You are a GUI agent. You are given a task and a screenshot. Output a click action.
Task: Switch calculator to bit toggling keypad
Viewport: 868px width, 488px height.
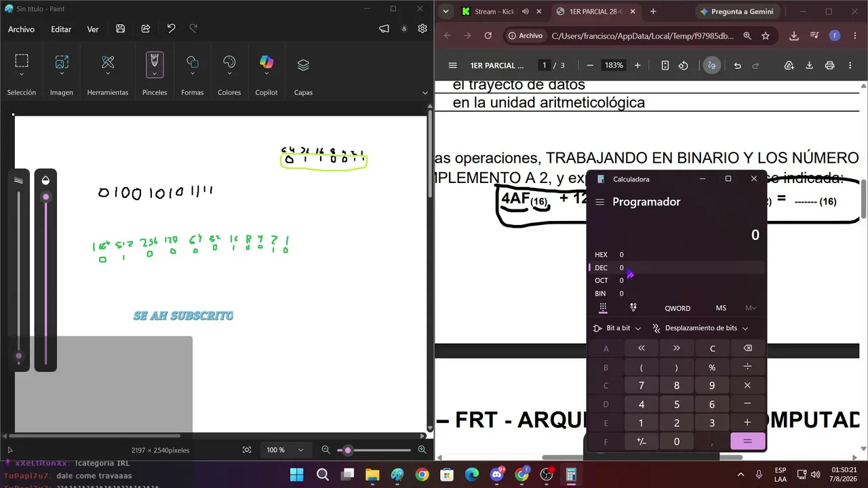[x=633, y=308]
